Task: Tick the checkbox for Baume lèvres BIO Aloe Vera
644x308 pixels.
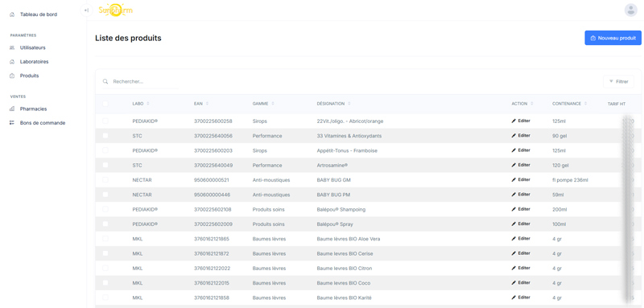Action: click(105, 239)
